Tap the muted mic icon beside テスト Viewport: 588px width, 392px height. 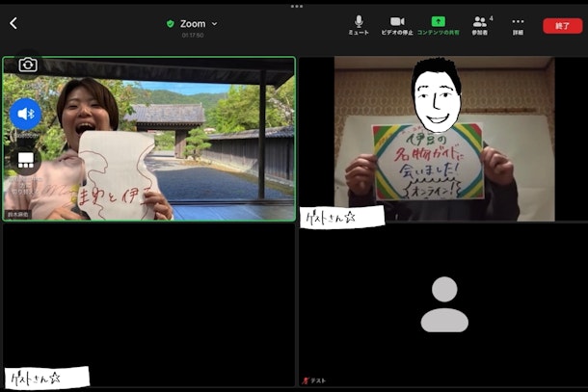(306, 380)
